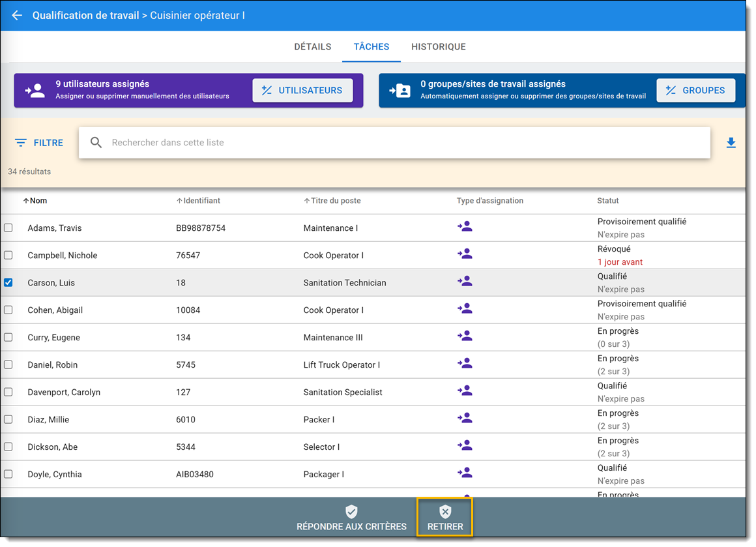Viewport: 756px width, 547px height.
Task: Select the Campbell, Nichole checkbox
Action: pyautogui.click(x=8, y=255)
